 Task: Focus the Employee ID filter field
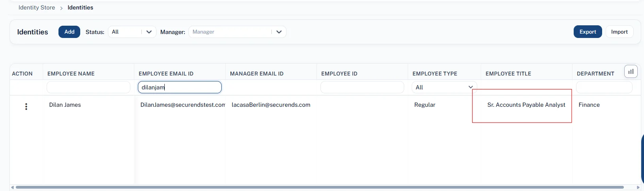point(362,87)
